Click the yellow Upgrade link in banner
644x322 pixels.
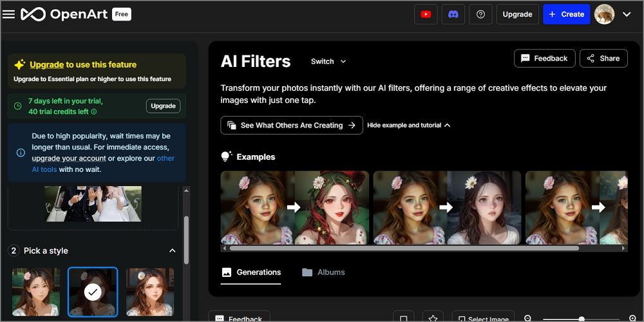(47, 64)
